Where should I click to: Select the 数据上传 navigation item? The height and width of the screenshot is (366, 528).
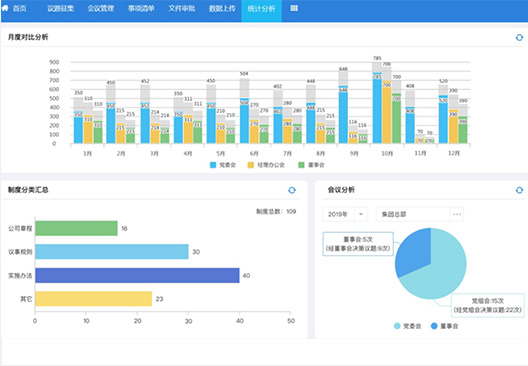click(x=222, y=8)
